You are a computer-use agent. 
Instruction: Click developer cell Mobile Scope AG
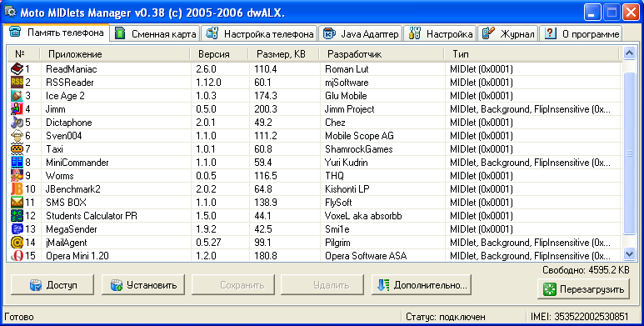359,136
